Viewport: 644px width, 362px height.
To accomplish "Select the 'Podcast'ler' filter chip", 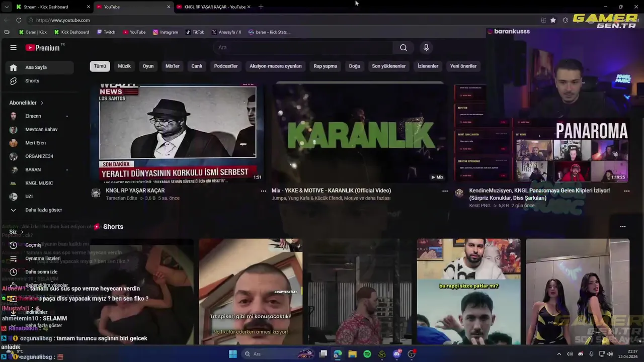I will click(x=226, y=66).
